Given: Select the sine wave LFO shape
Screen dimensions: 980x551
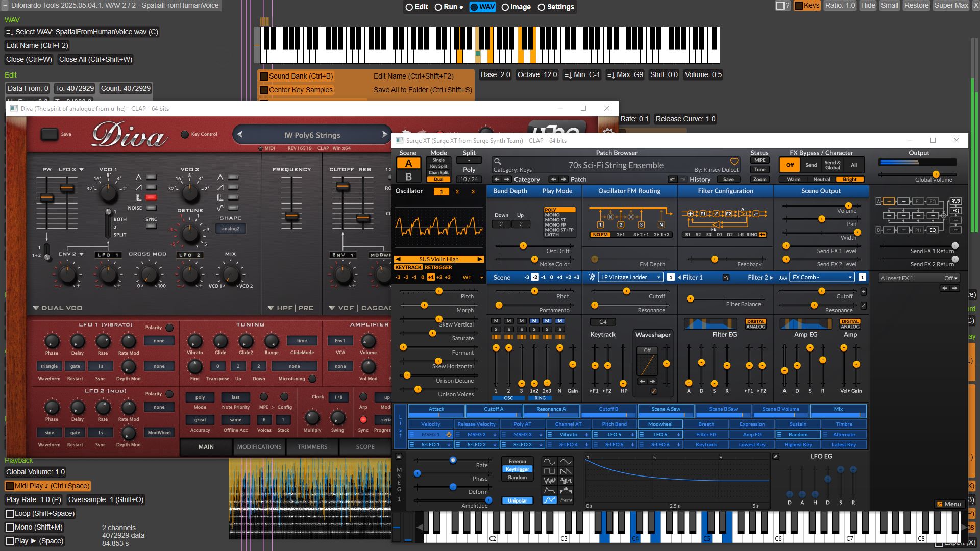Looking at the screenshot, I should point(550,461).
